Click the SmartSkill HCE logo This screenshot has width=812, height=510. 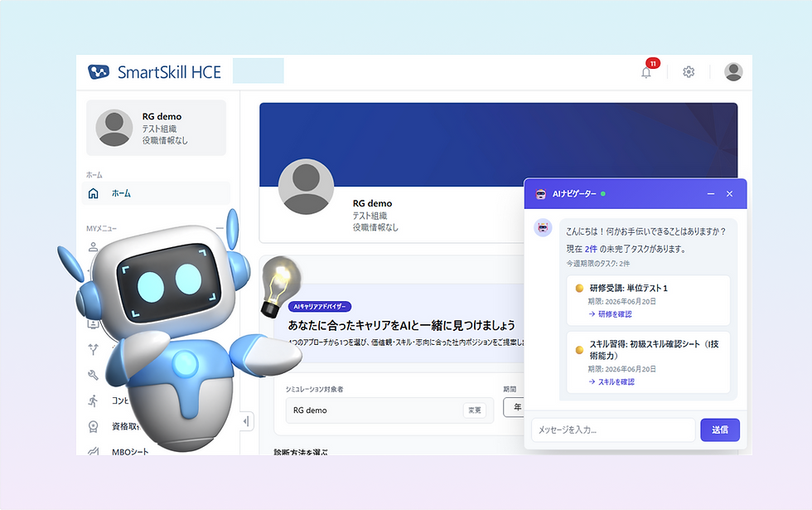tap(154, 72)
